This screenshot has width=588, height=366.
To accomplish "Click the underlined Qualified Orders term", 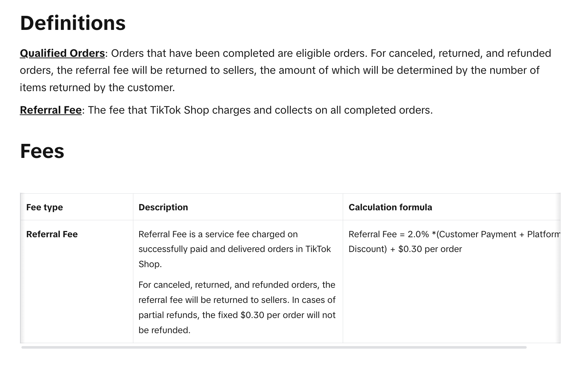I will 62,53.
